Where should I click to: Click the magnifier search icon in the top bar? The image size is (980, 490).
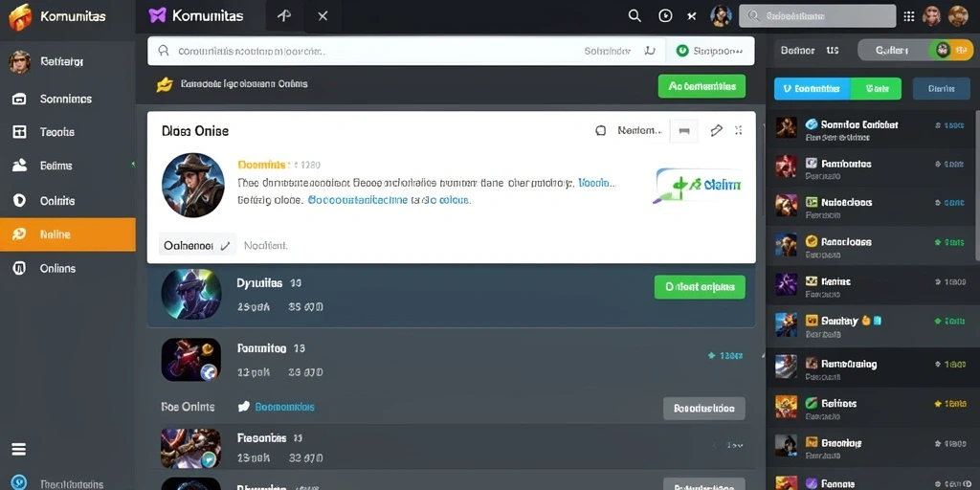tap(635, 16)
